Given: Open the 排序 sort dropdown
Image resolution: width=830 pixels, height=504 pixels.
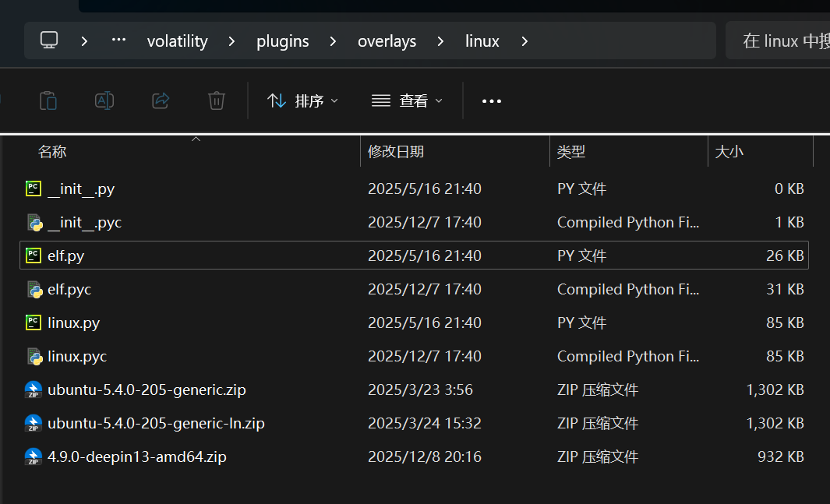Looking at the screenshot, I should coord(302,100).
